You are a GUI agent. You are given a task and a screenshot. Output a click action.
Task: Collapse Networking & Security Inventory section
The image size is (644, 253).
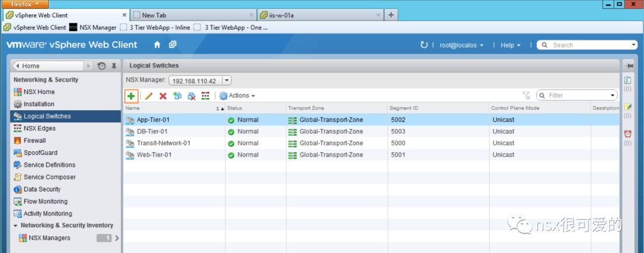(x=16, y=226)
